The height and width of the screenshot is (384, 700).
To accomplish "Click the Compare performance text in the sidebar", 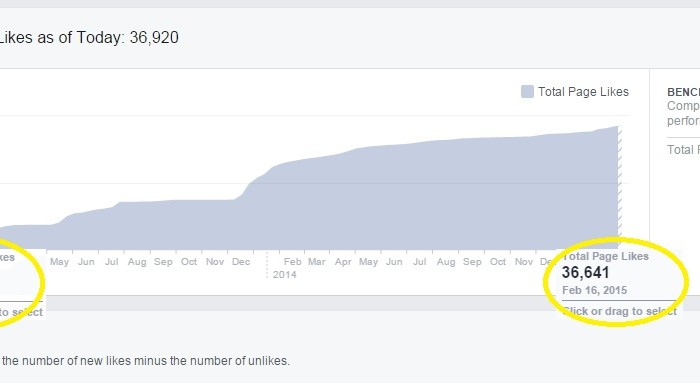I will pyautogui.click(x=683, y=113).
